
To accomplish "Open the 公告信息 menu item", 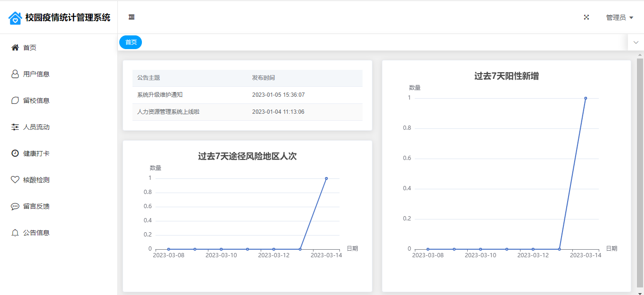I will click(36, 233).
